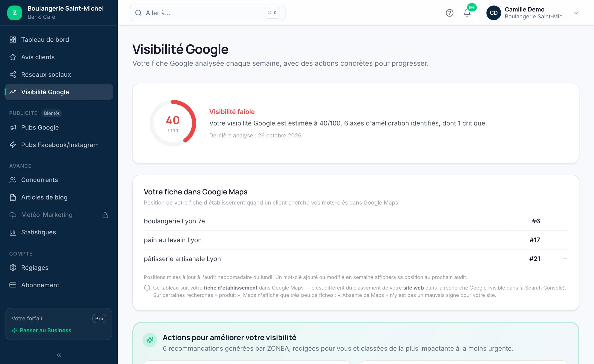Click the people icon for Concurrents
This screenshot has height=364, width=594.
click(x=13, y=180)
